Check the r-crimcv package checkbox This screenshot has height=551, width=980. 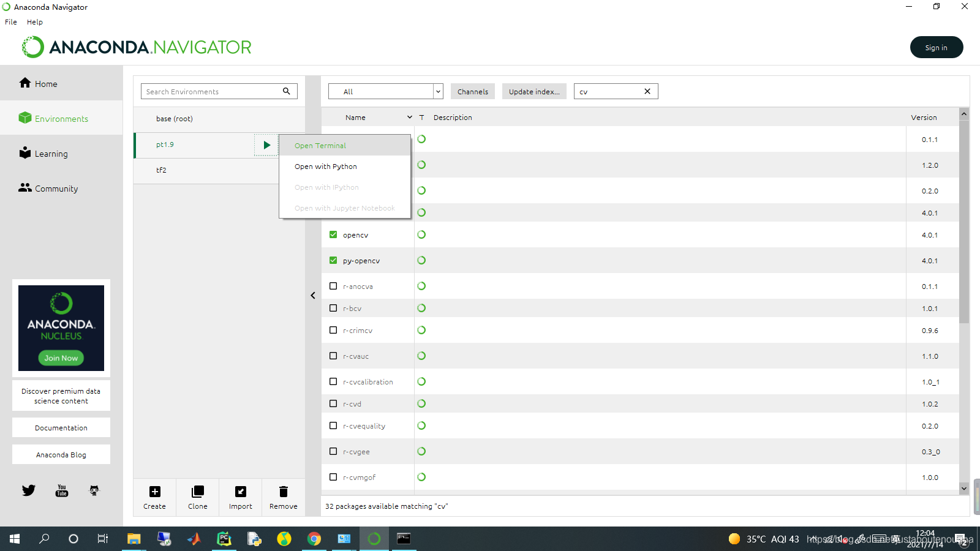pyautogui.click(x=333, y=330)
